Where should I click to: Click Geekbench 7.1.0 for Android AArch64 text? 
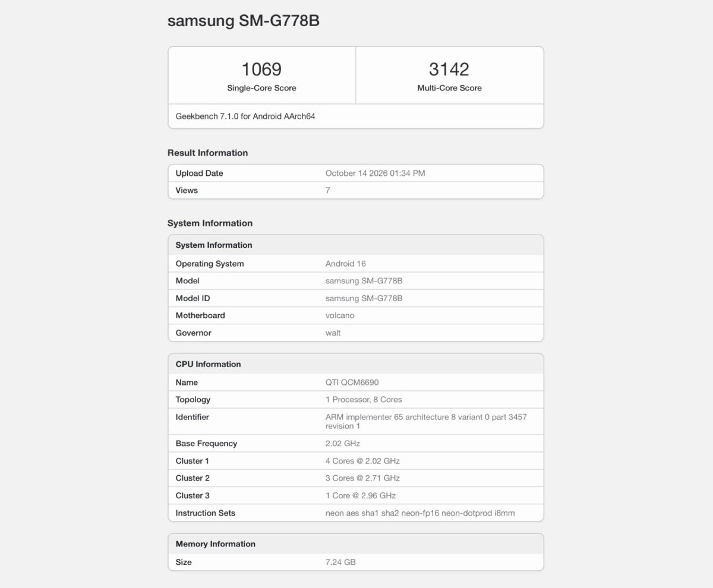point(245,116)
